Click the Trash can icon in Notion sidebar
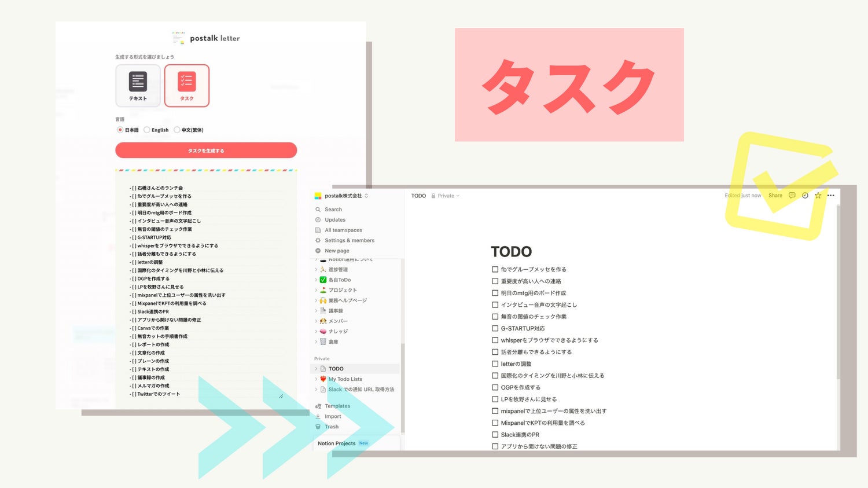 pyautogui.click(x=318, y=427)
